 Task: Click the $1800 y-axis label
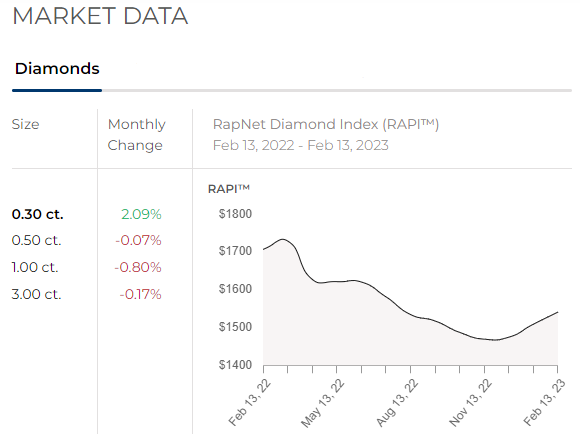pyautogui.click(x=235, y=214)
